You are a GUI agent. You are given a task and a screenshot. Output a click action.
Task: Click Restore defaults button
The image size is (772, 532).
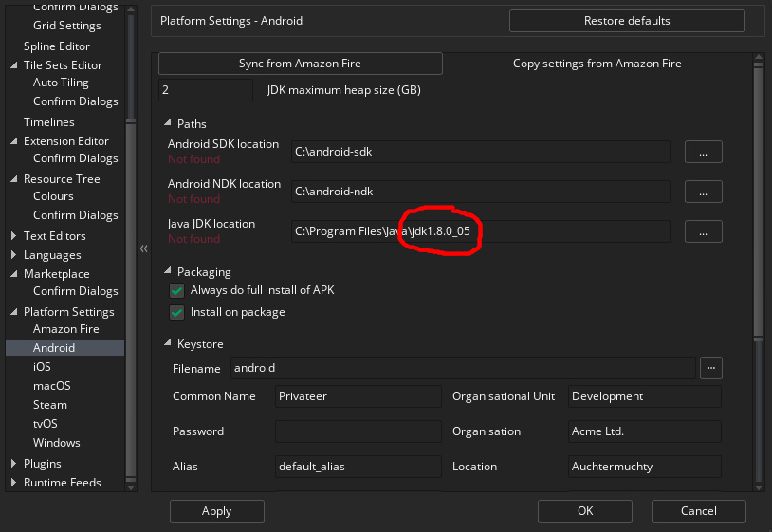(627, 21)
